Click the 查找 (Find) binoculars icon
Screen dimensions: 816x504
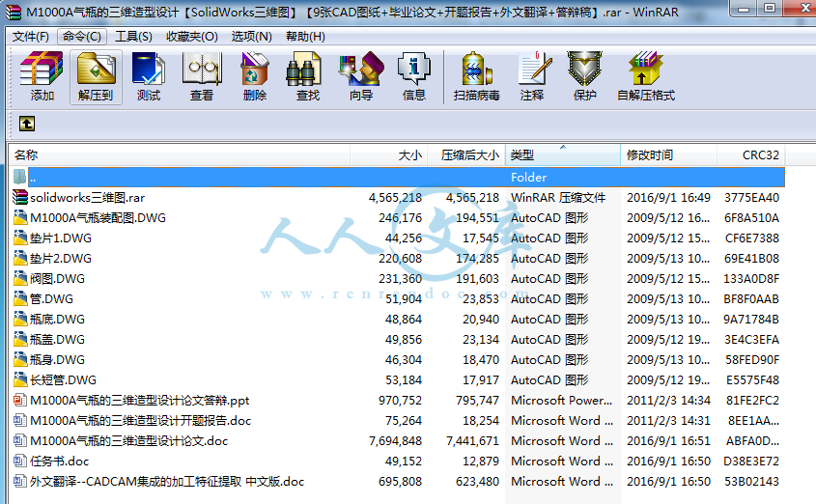pyautogui.click(x=303, y=69)
